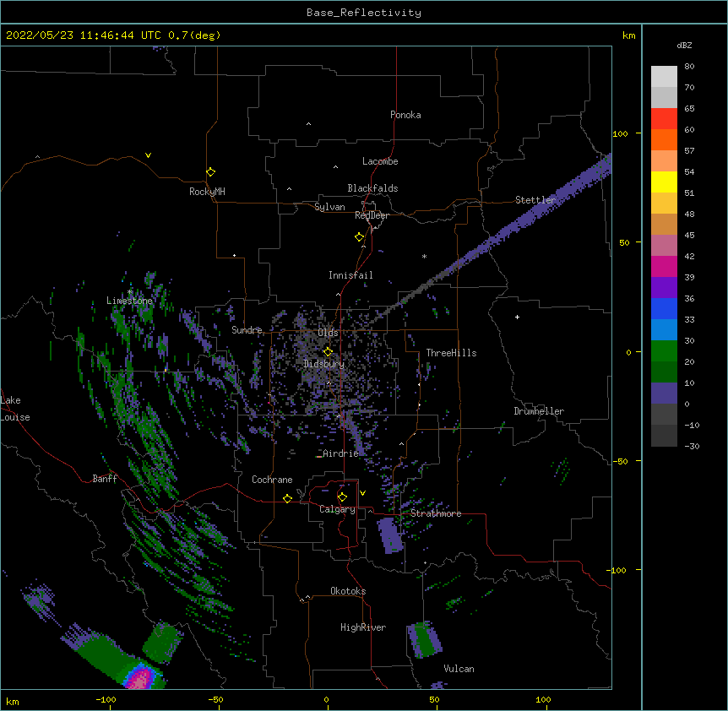
Task: Click the Okotoks town label
Action: tap(348, 591)
